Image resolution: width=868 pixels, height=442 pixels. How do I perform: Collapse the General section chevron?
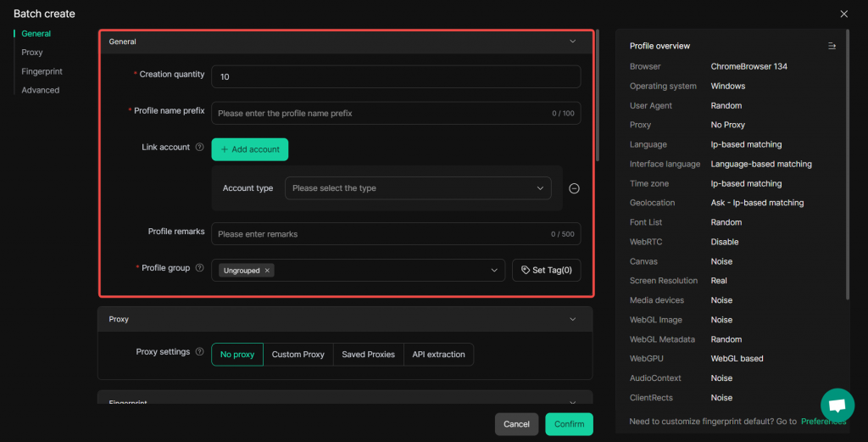tap(573, 41)
